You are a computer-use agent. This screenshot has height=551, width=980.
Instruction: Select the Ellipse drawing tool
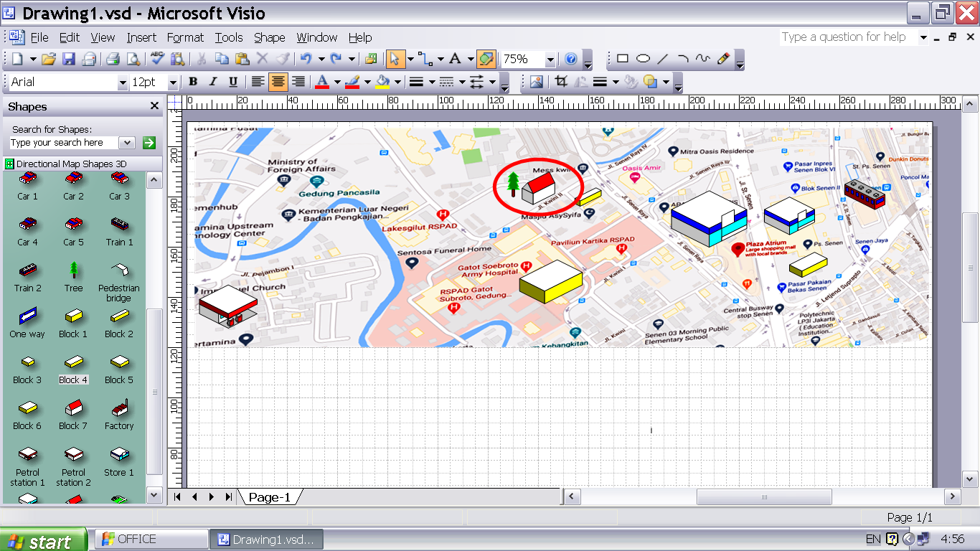coord(643,59)
